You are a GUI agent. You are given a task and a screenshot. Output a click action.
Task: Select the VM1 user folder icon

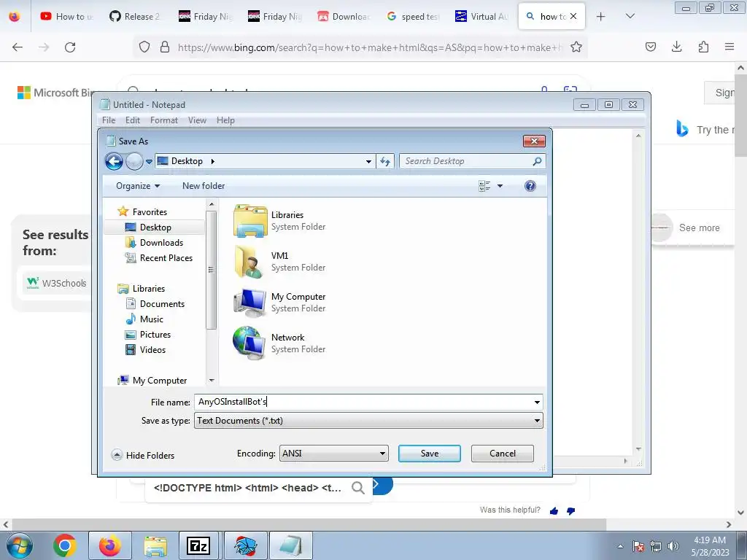tap(250, 262)
